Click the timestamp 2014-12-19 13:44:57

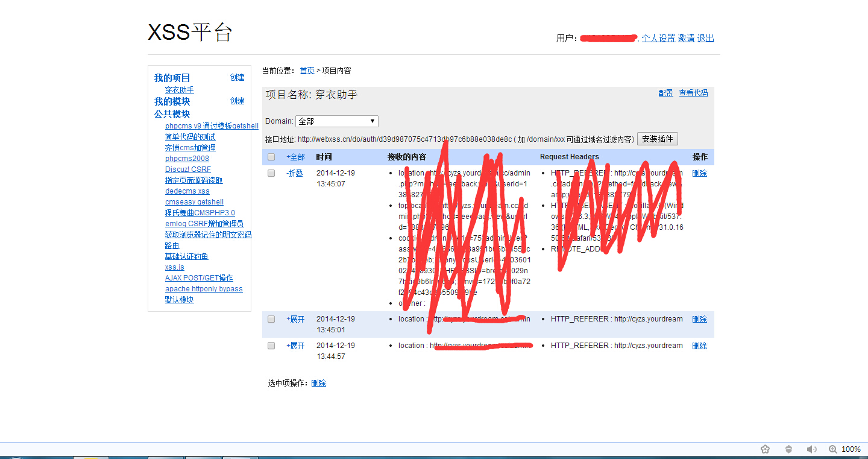click(x=336, y=351)
